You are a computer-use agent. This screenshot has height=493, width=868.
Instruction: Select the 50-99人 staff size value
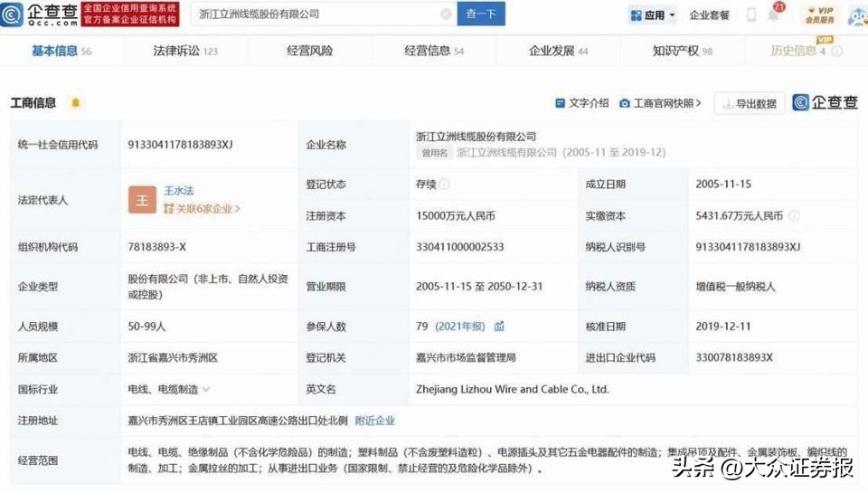pyautogui.click(x=146, y=327)
